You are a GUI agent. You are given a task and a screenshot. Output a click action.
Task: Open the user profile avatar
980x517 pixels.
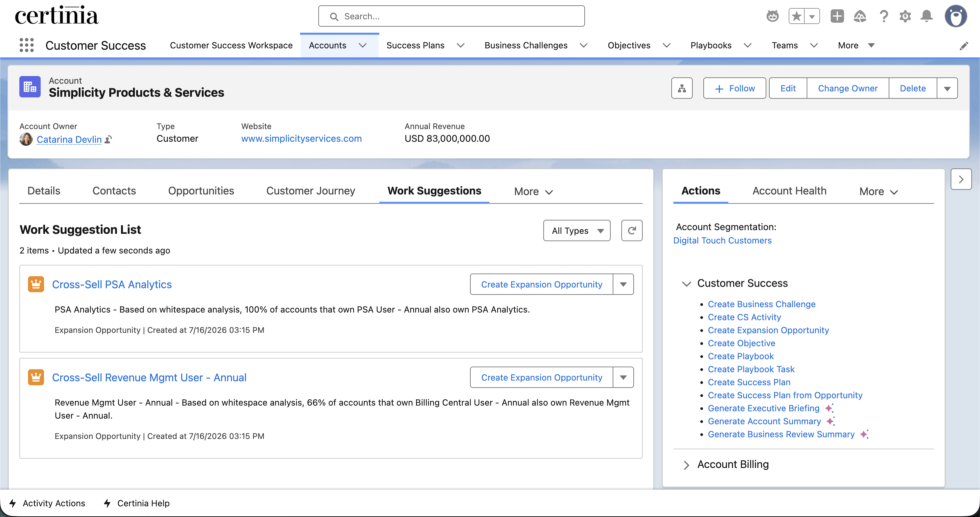coord(955,16)
